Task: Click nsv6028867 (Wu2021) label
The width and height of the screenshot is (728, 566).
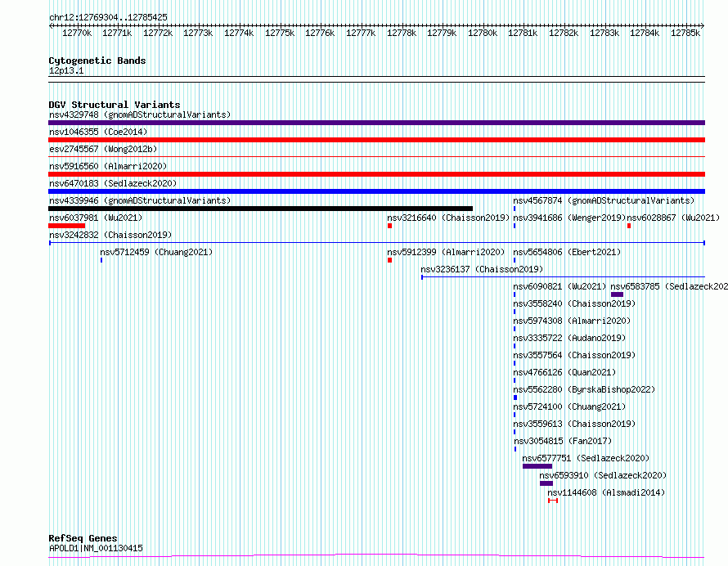Action: point(673,218)
